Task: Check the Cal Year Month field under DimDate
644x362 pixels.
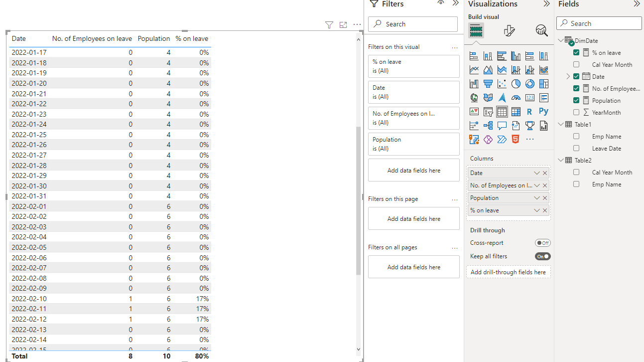Action: pos(576,64)
